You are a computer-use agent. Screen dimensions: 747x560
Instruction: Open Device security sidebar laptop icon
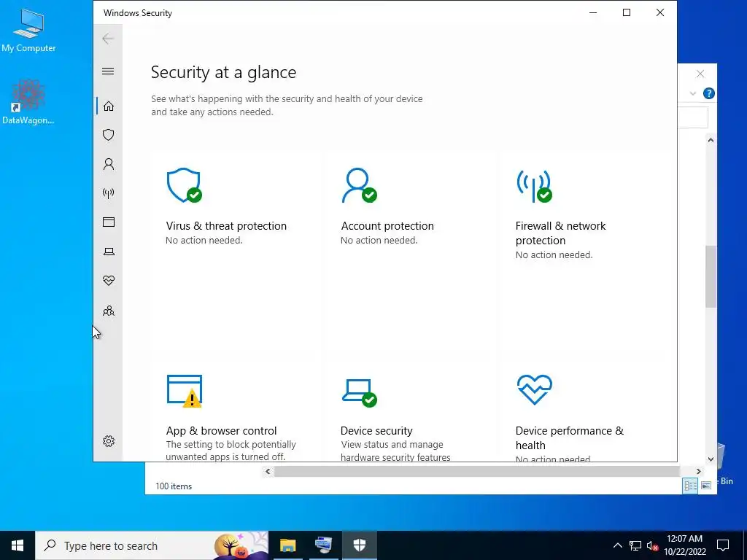coord(109,252)
